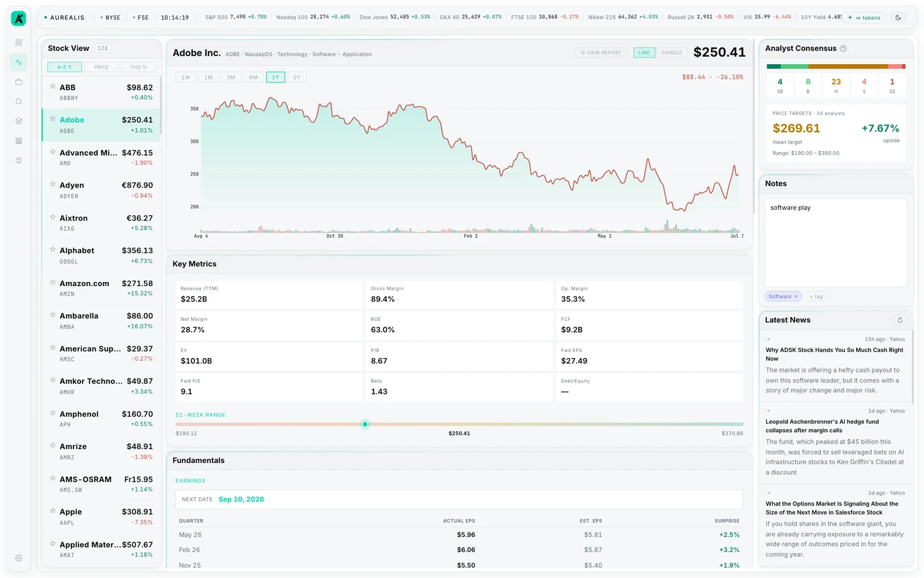Select the Applied Materials stock row
The image size is (924, 578).
click(x=102, y=550)
